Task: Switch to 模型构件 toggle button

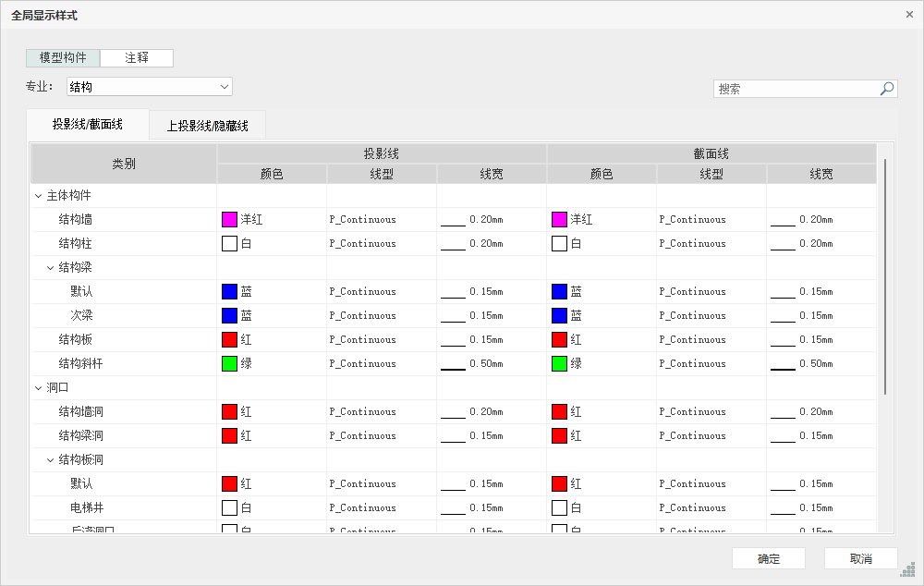Action: [63, 57]
